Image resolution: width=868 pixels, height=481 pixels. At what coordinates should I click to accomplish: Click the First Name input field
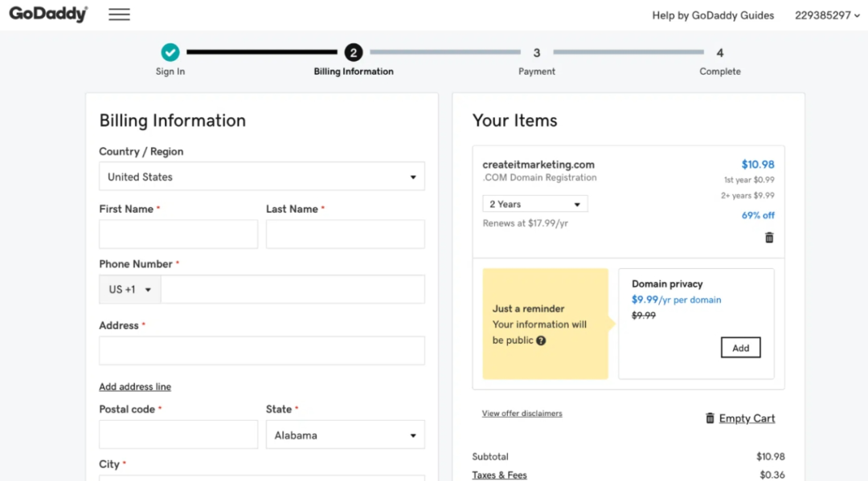(x=178, y=234)
